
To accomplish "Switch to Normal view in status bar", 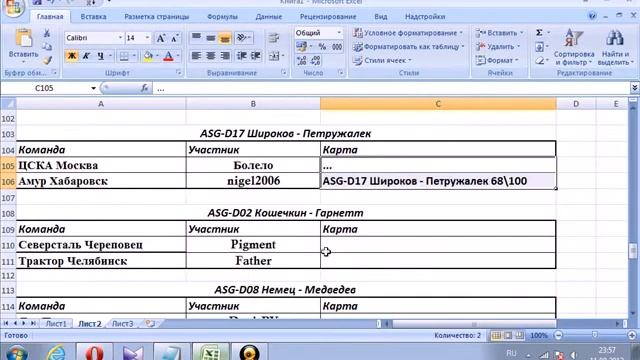I will 496,336.
